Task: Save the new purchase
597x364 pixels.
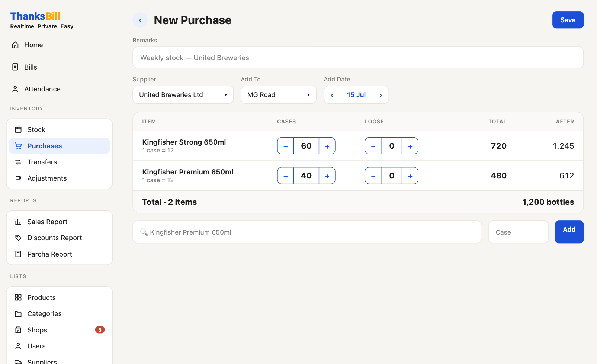Action: pyautogui.click(x=568, y=20)
